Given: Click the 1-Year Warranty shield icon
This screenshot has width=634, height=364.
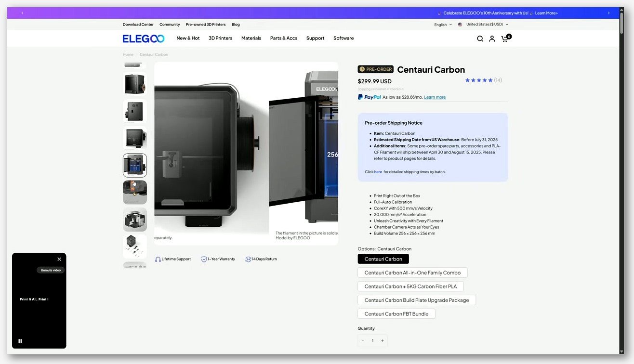Looking at the screenshot, I should click(x=204, y=259).
